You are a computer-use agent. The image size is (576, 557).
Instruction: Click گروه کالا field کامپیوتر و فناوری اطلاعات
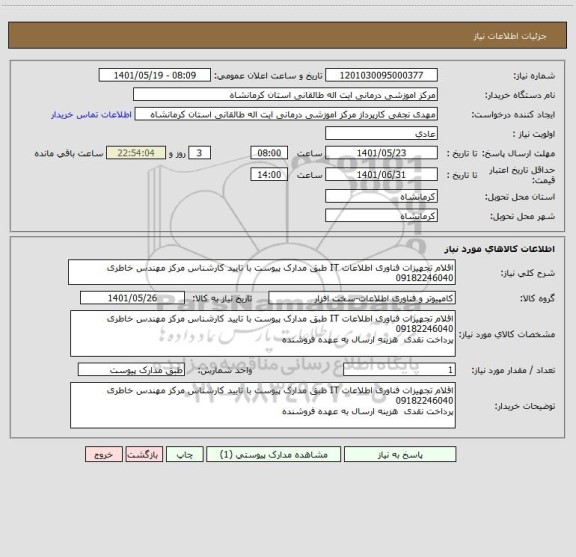click(x=362, y=298)
